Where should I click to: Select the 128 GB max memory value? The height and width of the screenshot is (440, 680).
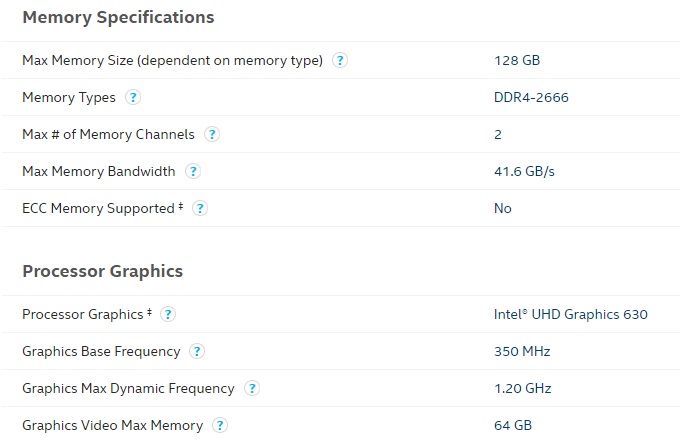pos(517,60)
